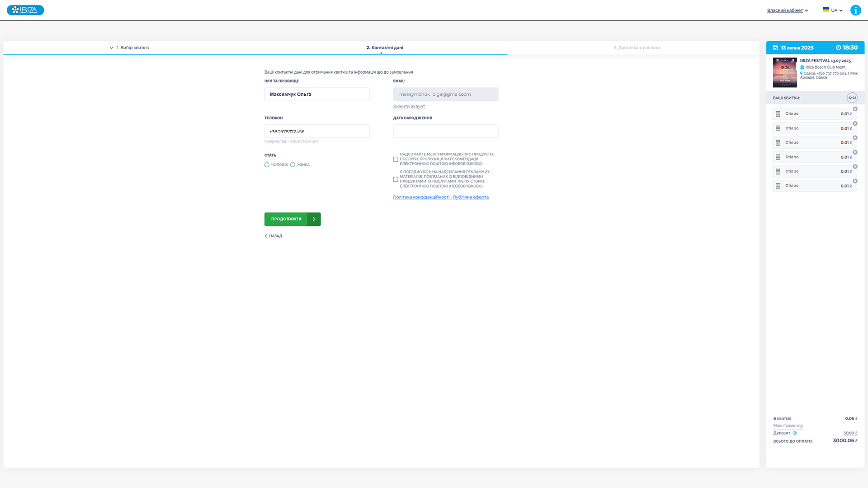868x488 pixels.
Task: Enable product information emails checkbox
Action: [x=396, y=159]
